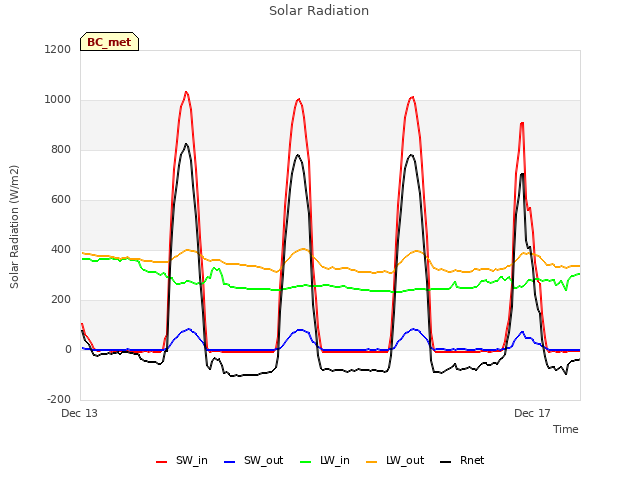The image size is (640, 480).
Task: Click the 600 y-axis tick label
Action: pos(61,200)
